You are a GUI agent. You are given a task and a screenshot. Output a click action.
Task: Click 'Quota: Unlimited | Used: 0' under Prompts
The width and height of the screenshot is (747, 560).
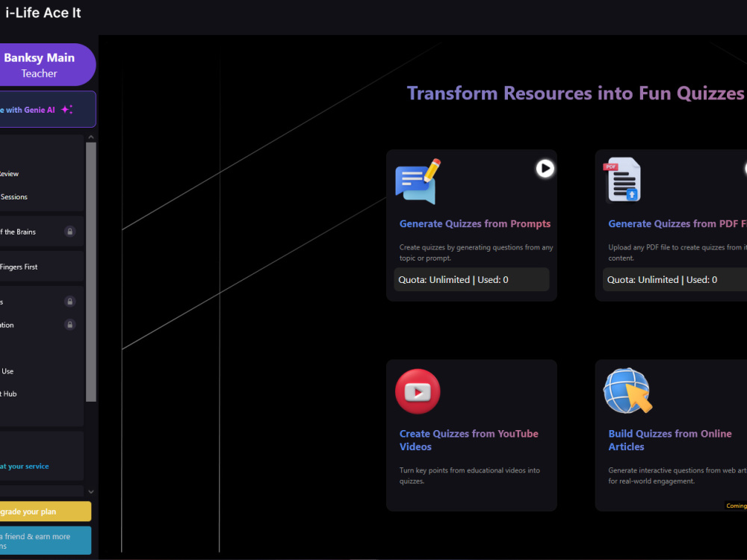click(x=471, y=279)
